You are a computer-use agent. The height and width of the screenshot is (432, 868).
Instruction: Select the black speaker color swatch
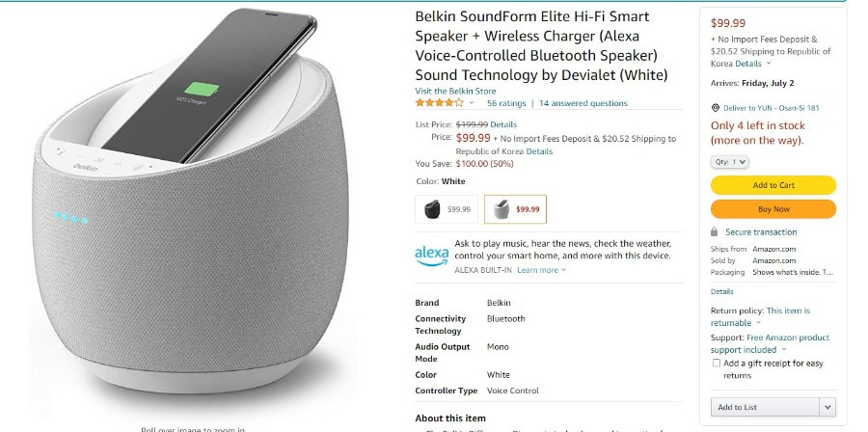coord(447,209)
